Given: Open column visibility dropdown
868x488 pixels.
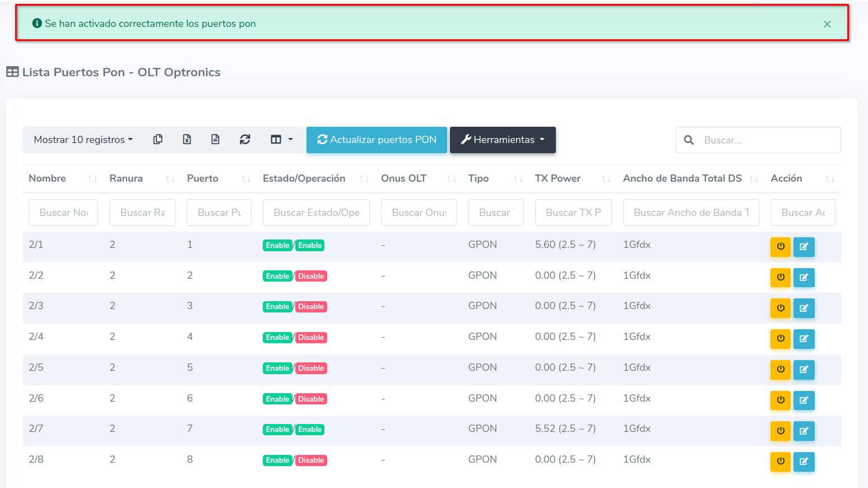Looking at the screenshot, I should 282,140.
